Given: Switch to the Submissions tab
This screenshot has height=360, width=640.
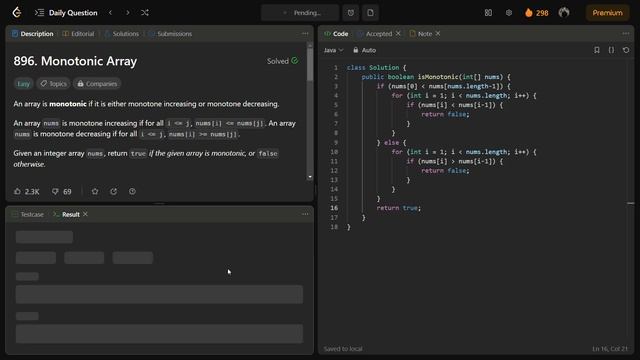Looking at the screenshot, I should [x=170, y=34].
